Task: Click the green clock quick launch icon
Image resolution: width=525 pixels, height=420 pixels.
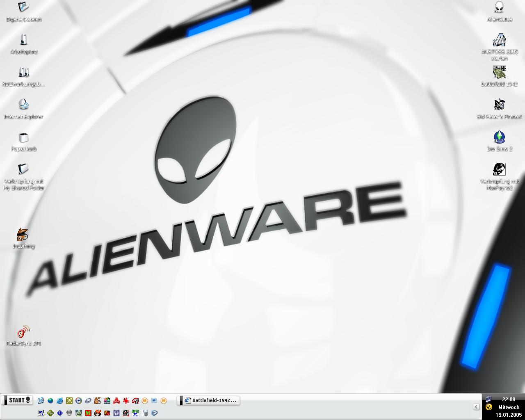Action: pos(69,400)
